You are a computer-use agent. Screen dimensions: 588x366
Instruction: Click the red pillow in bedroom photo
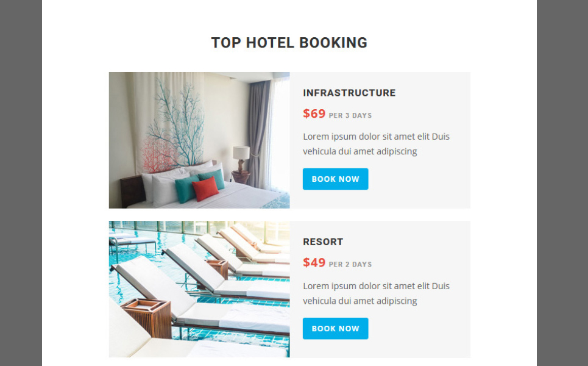coord(205,189)
